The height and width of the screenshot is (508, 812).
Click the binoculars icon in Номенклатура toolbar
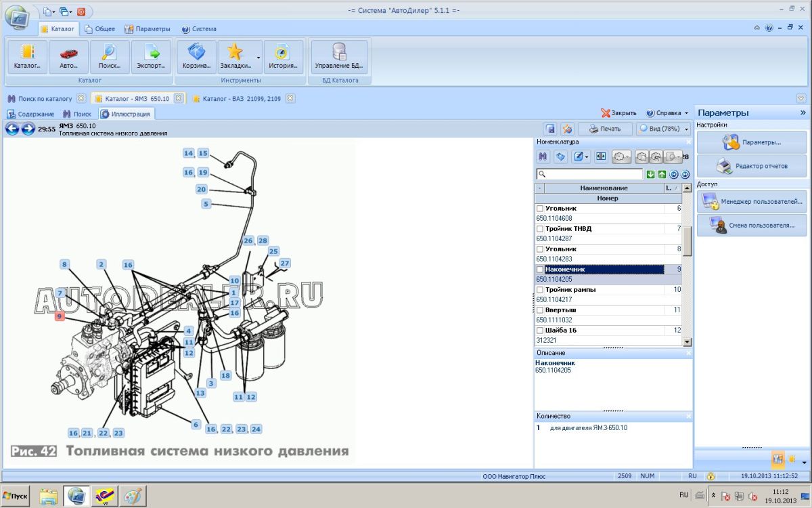pyautogui.click(x=543, y=157)
